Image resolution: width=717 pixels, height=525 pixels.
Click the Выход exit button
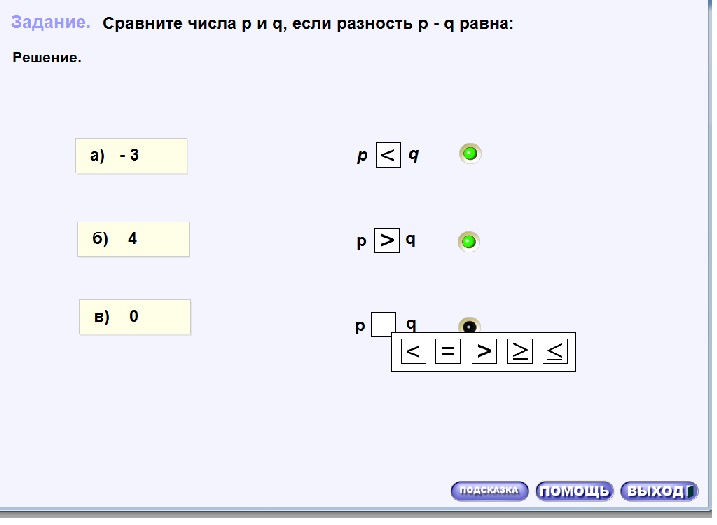(x=659, y=491)
